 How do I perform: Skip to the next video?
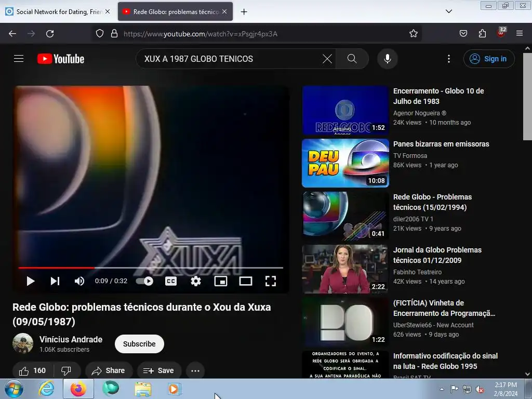coord(55,281)
